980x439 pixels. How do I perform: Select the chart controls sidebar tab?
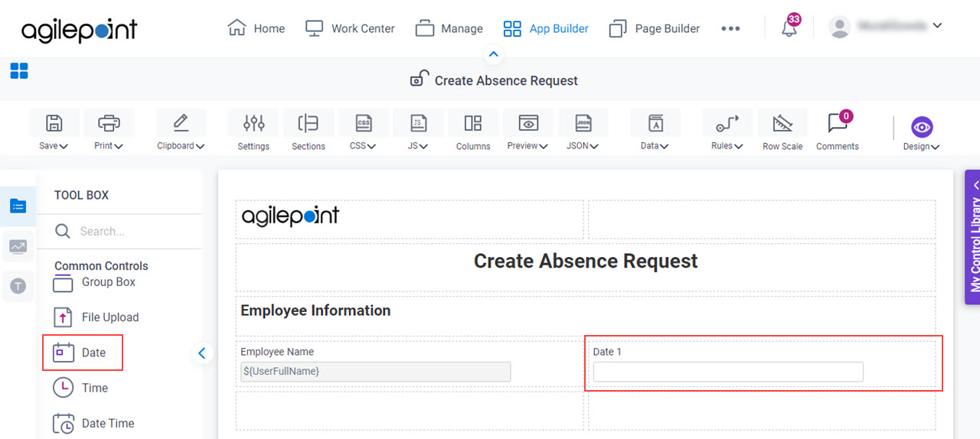[x=18, y=246]
